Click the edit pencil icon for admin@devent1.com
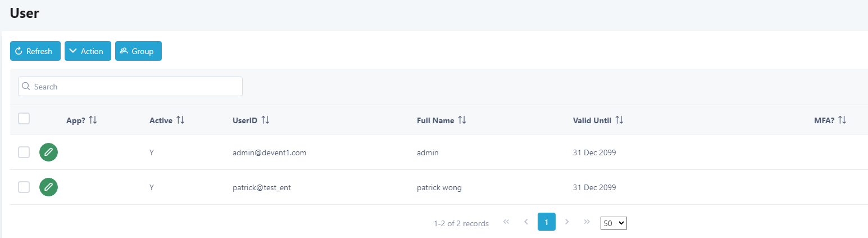This screenshot has width=868, height=238. 48,152
